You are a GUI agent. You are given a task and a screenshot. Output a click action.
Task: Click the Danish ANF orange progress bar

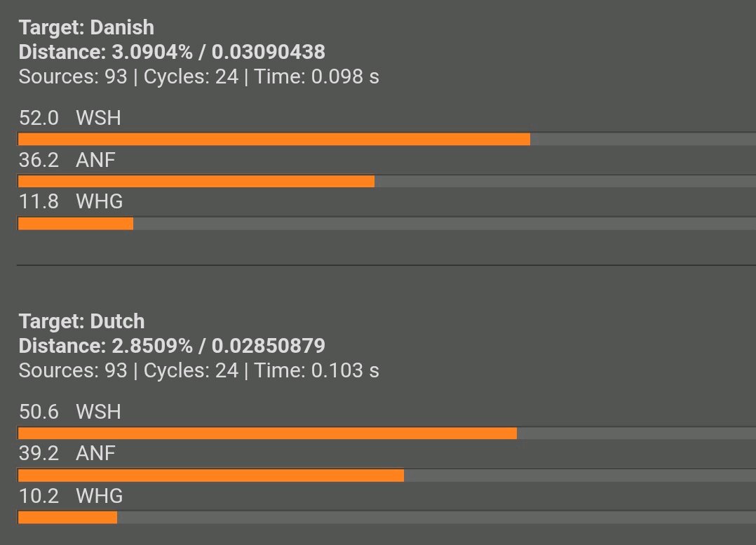(196, 182)
